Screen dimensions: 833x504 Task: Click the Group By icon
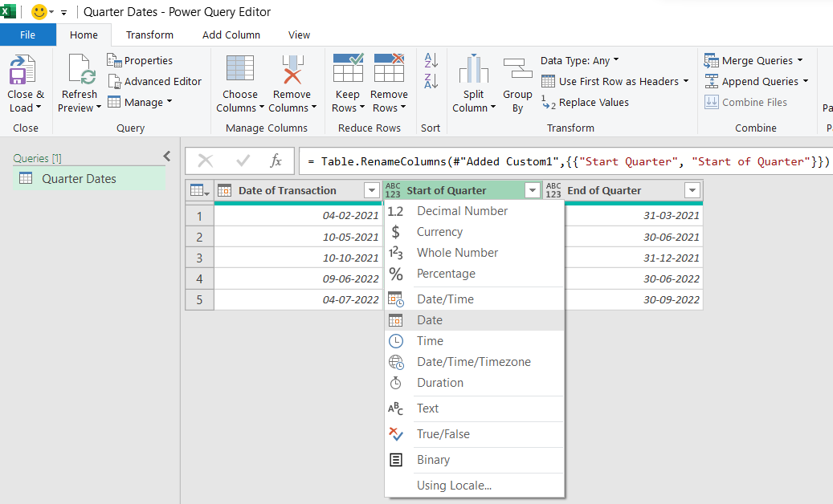point(517,69)
